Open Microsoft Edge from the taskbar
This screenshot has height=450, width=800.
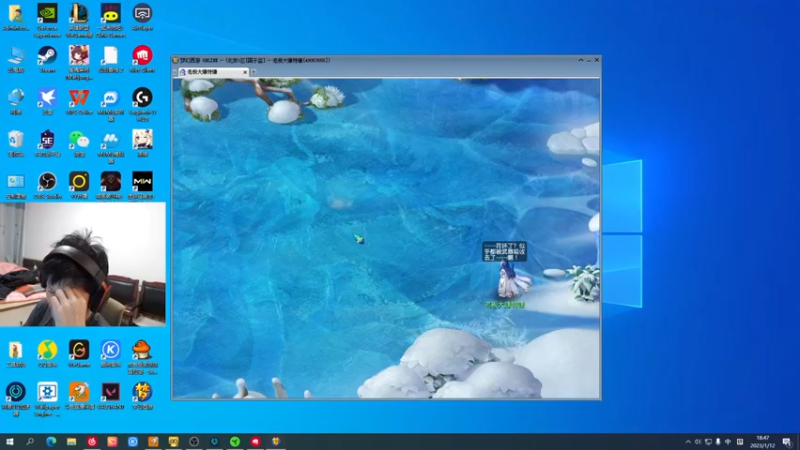(51, 442)
